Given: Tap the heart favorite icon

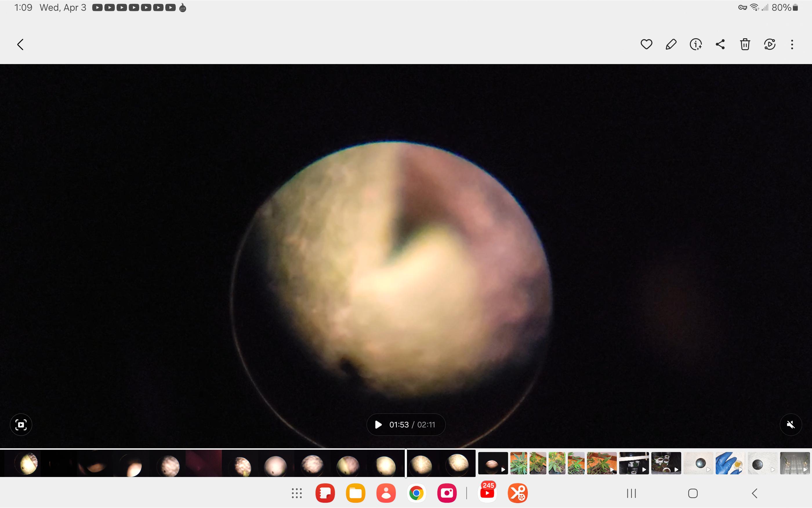Looking at the screenshot, I should click(646, 44).
